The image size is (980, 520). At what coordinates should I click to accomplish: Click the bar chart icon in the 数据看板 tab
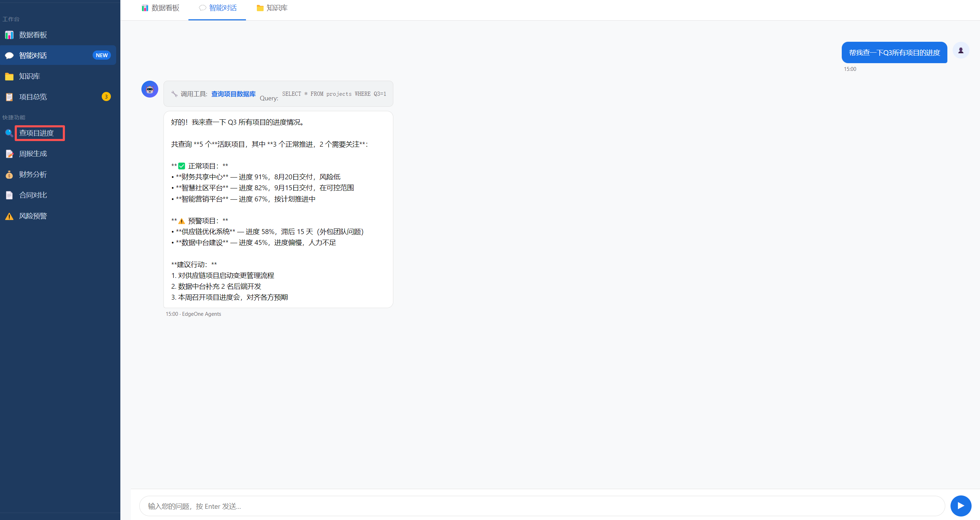tap(145, 8)
